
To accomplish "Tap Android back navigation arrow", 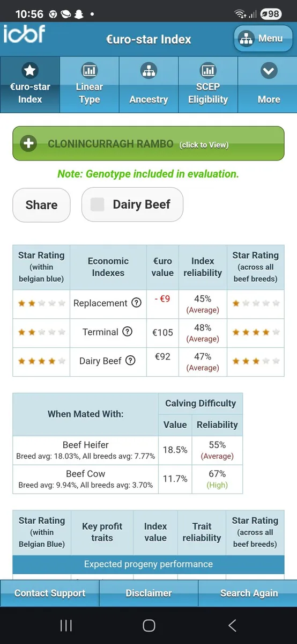I will click(x=232, y=625).
